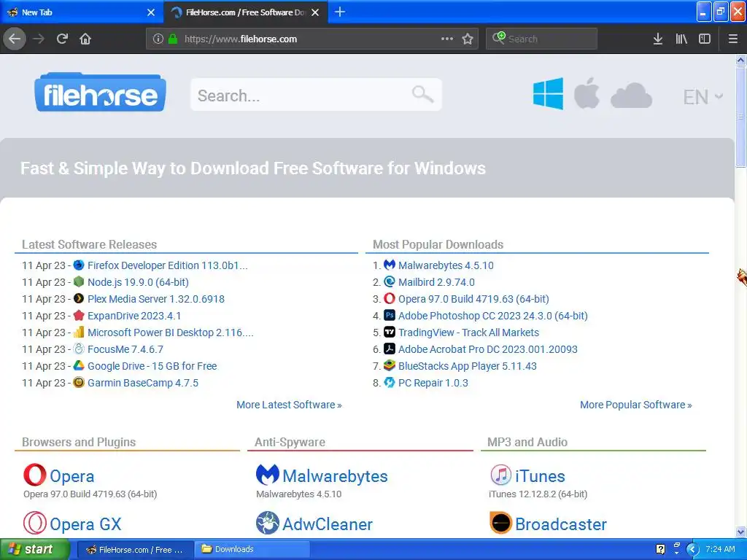Open the Firefox hamburger menu
Image resolution: width=747 pixels, height=560 pixels.
click(x=733, y=39)
